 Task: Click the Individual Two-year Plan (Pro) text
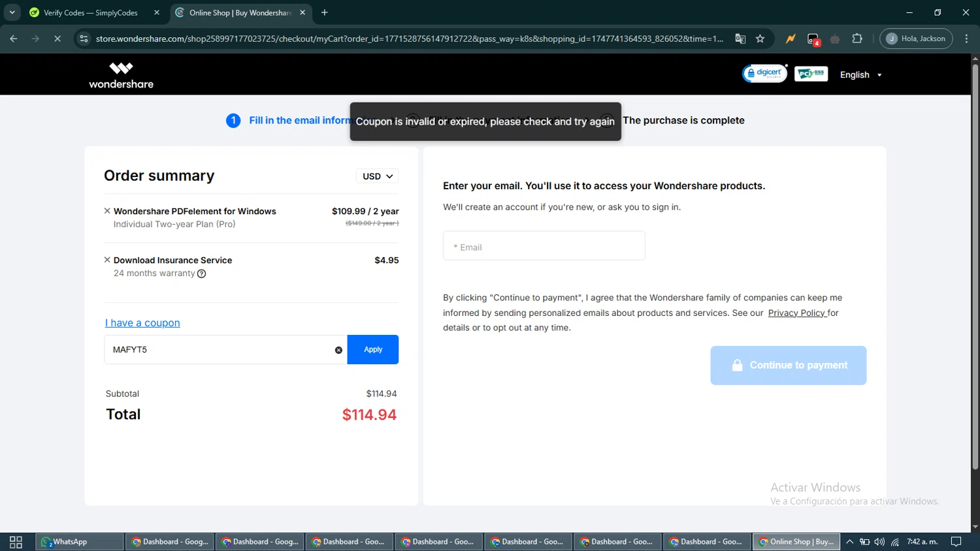[174, 224]
